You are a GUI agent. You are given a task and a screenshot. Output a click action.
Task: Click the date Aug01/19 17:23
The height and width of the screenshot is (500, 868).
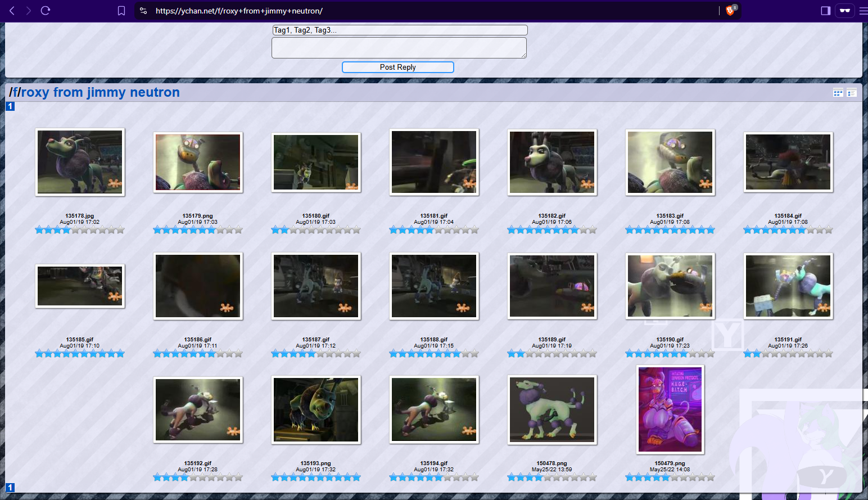pos(670,346)
